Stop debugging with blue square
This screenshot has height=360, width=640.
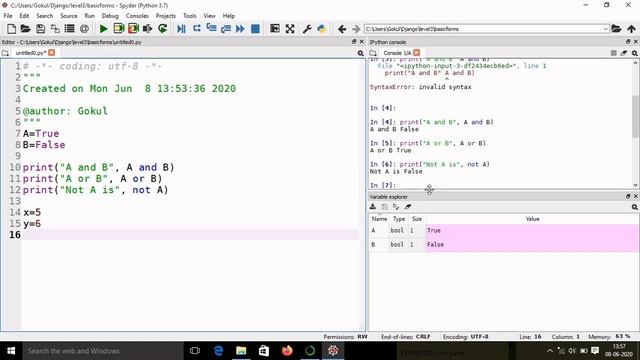(x=255, y=29)
